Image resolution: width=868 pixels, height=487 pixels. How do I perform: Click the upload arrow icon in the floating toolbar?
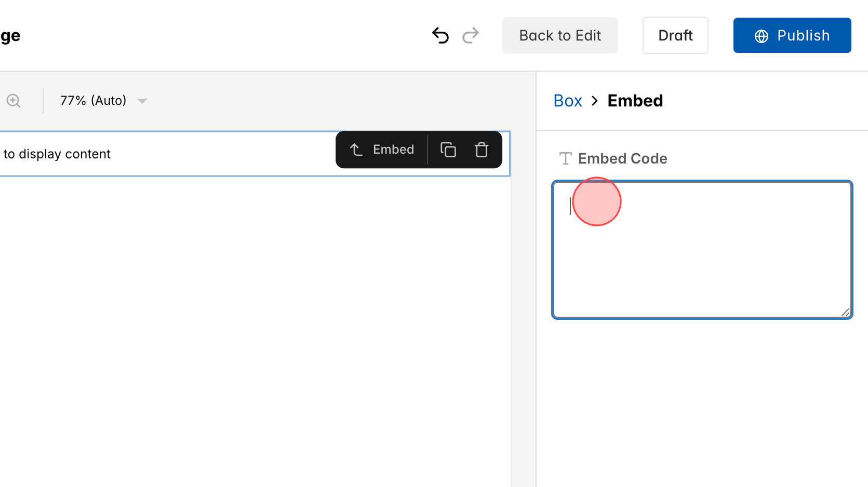355,150
